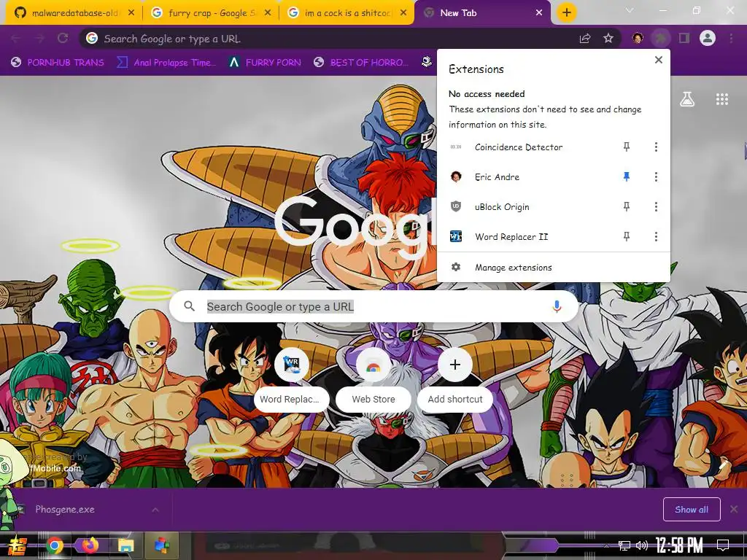The width and height of the screenshot is (747, 560).
Task: Start voice search with microphone
Action: 557,307
